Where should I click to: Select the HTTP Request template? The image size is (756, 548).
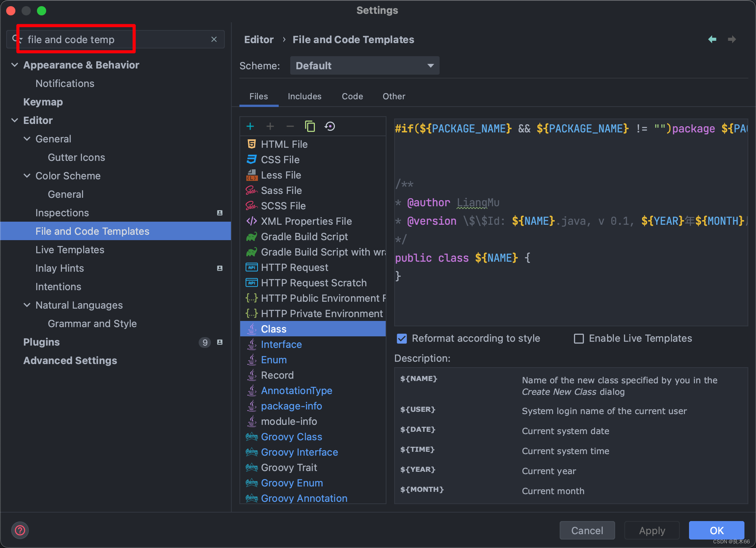click(313, 267)
